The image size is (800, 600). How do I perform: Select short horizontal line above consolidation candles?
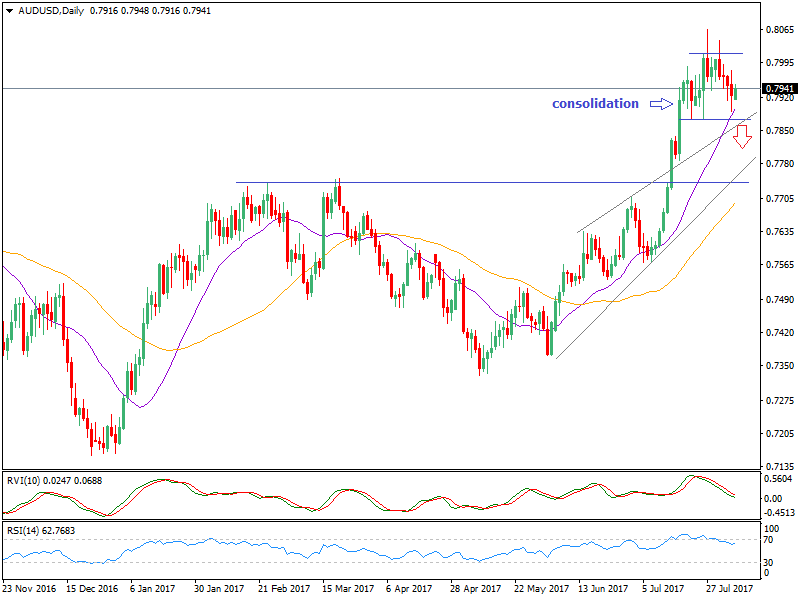click(x=716, y=53)
